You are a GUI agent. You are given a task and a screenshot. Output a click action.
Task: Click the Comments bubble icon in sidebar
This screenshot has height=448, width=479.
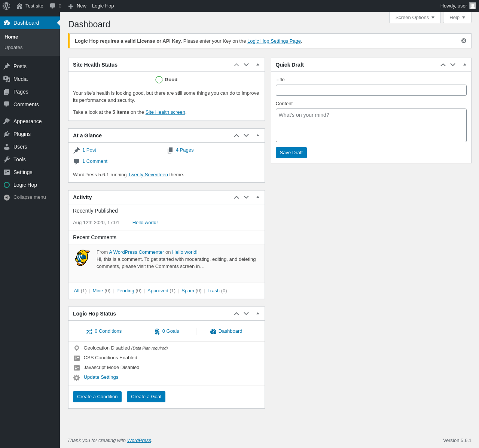[x=7, y=104]
